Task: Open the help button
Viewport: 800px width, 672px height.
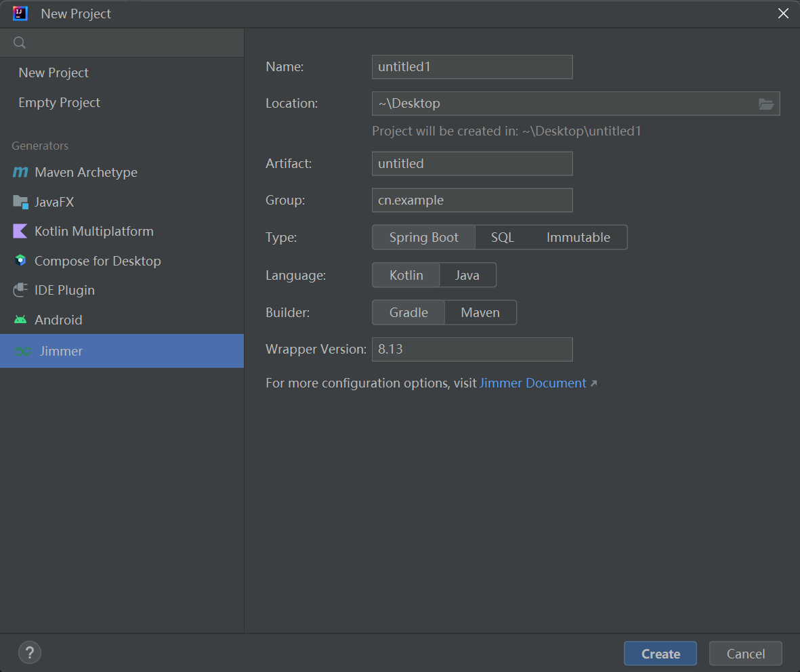Action: click(29, 652)
